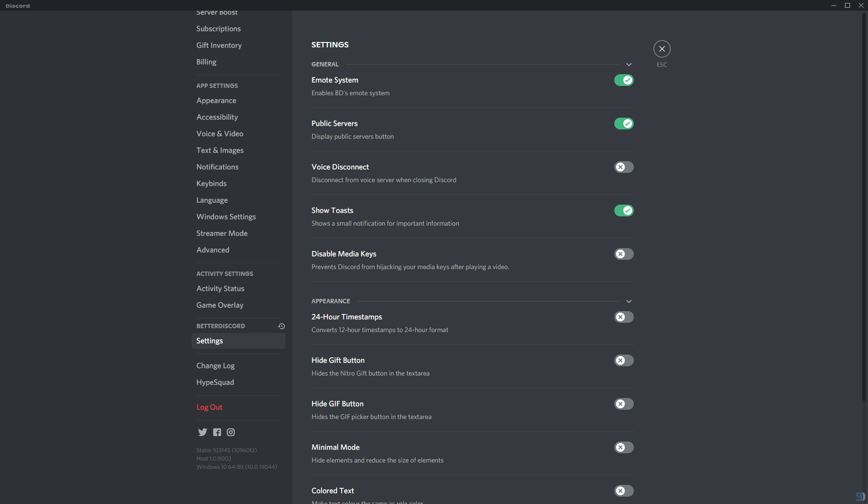Enable the Minimal Mode switch

click(624, 447)
